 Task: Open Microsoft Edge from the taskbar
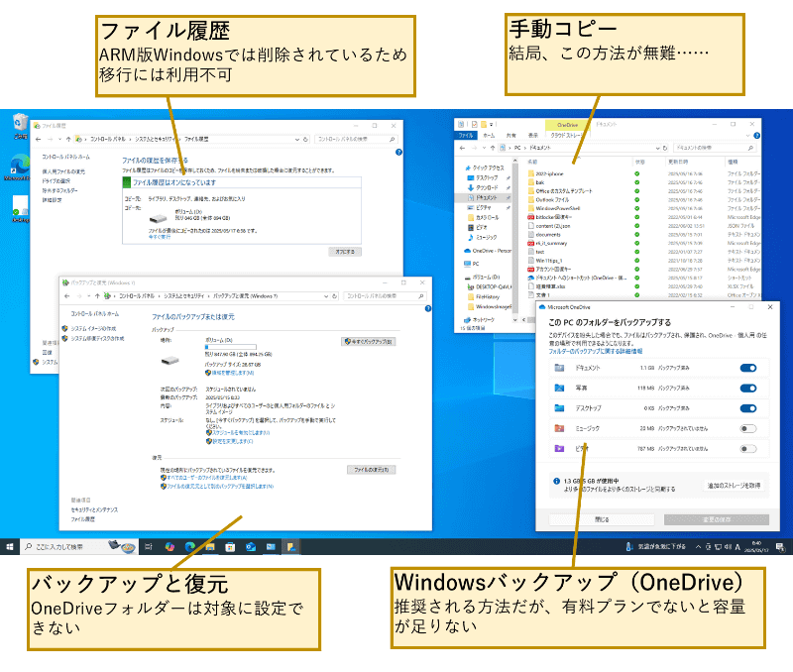point(190,546)
